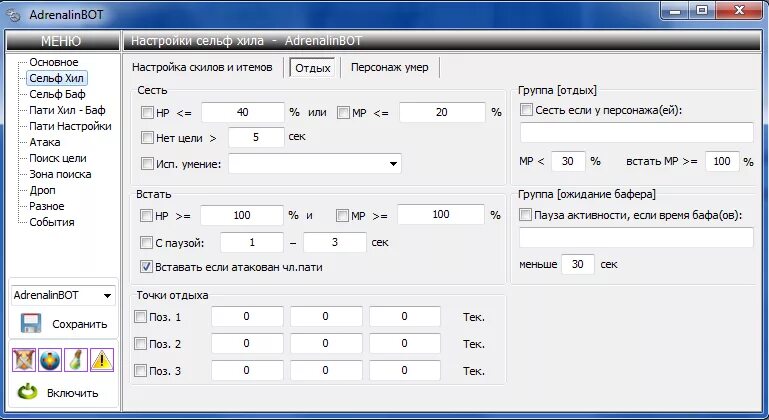
Task: Tick the С паузой checkbox
Action: click(146, 242)
